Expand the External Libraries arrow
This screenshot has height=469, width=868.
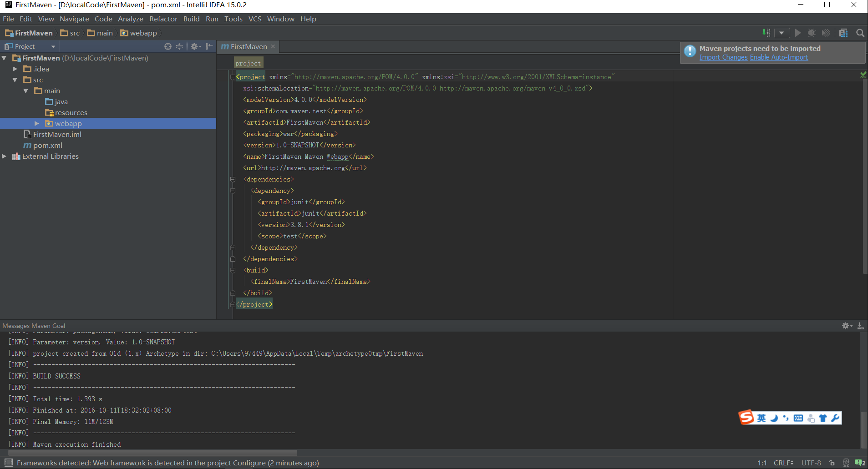(x=4, y=156)
